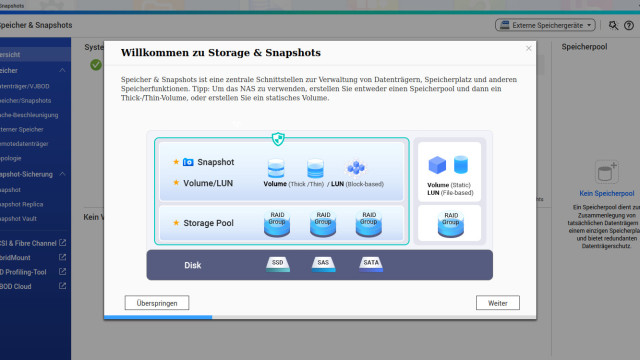Click the block-based LUN icon

pos(356,168)
